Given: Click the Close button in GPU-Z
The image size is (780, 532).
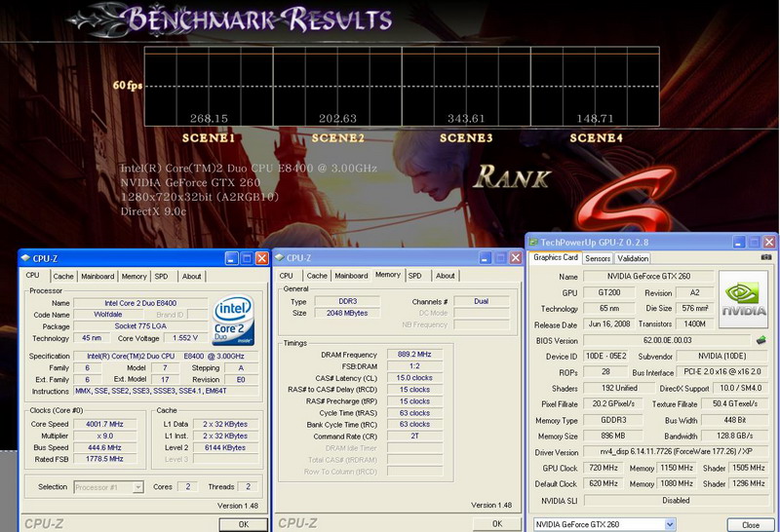Looking at the screenshot, I should pos(751,525).
